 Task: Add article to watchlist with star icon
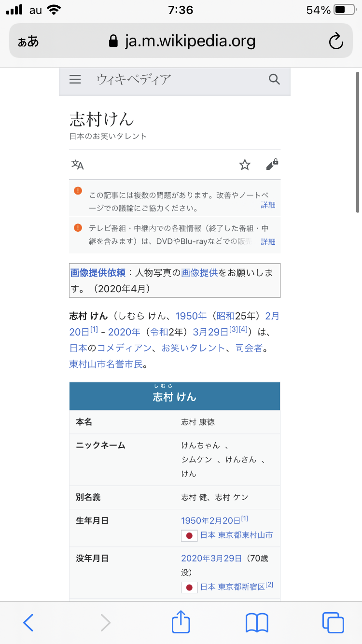245,165
